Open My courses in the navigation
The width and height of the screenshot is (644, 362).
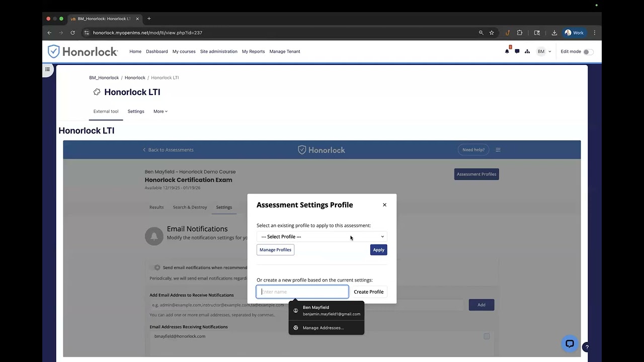tap(184, 51)
